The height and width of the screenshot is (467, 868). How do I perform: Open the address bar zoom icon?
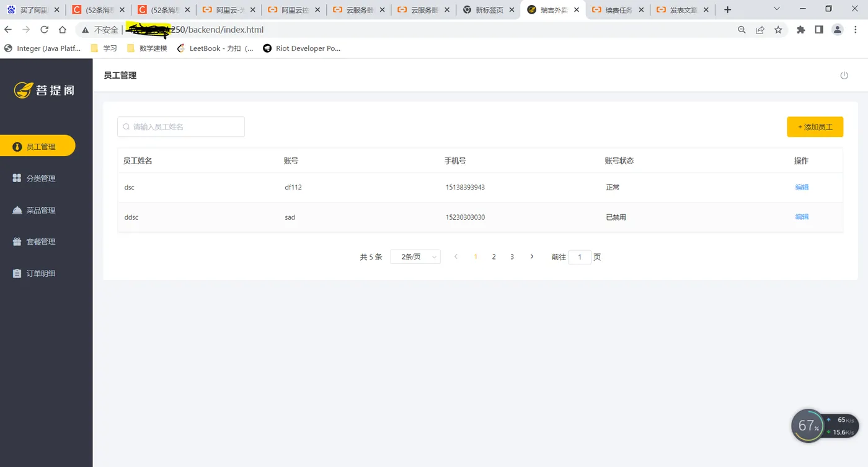coord(742,30)
